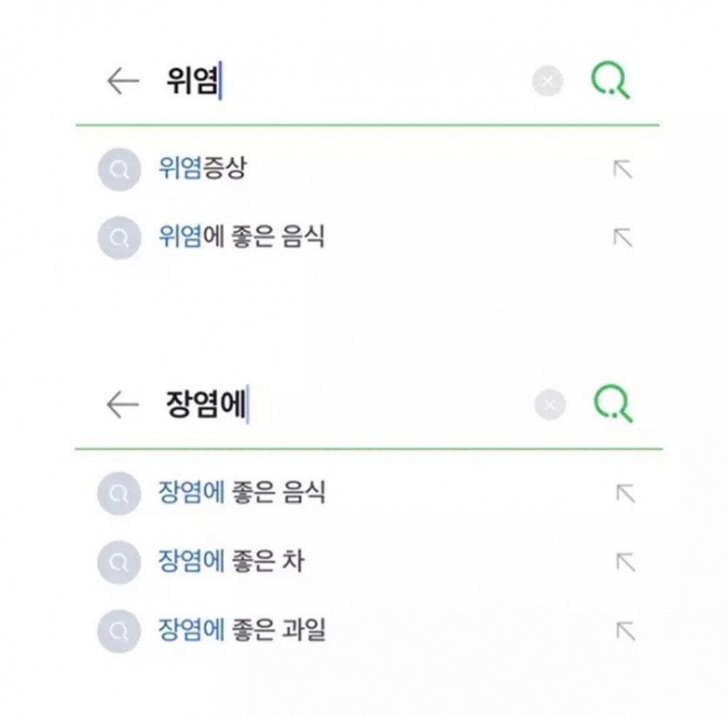
Task: Tap the insert arrow for '장염에 좋은 과일'
Action: pos(625,631)
